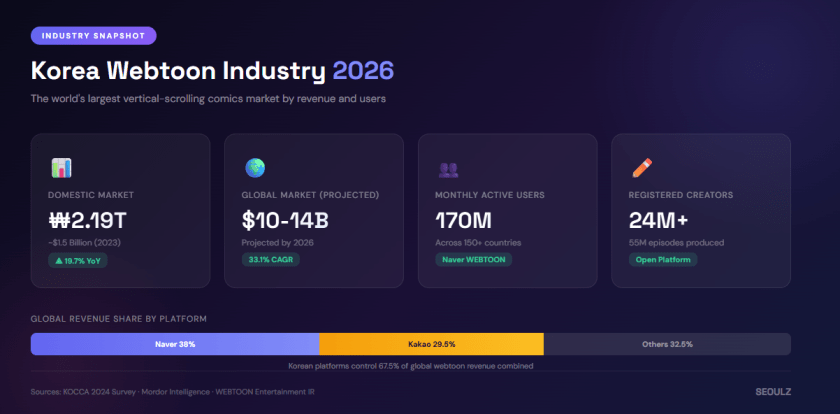
Task: Click the green triangle in 19.7% YoY badge
Action: 59,260
